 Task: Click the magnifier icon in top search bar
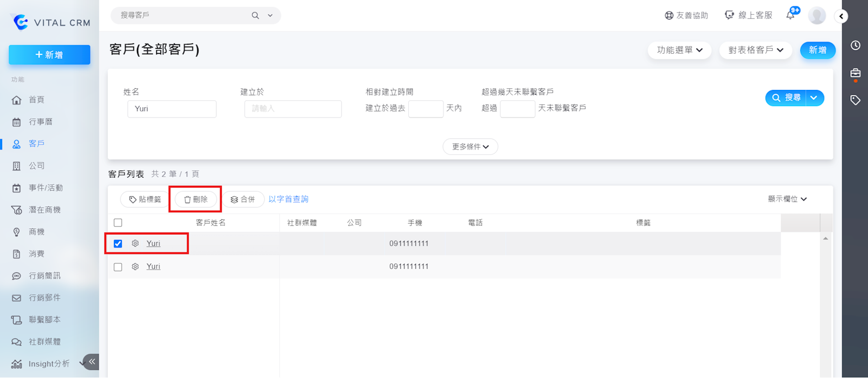tap(255, 16)
